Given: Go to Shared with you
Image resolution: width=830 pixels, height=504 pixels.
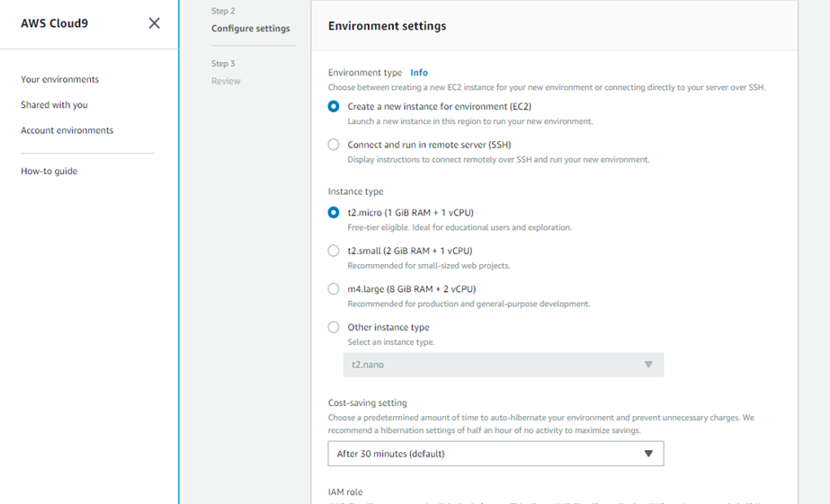Looking at the screenshot, I should [54, 105].
